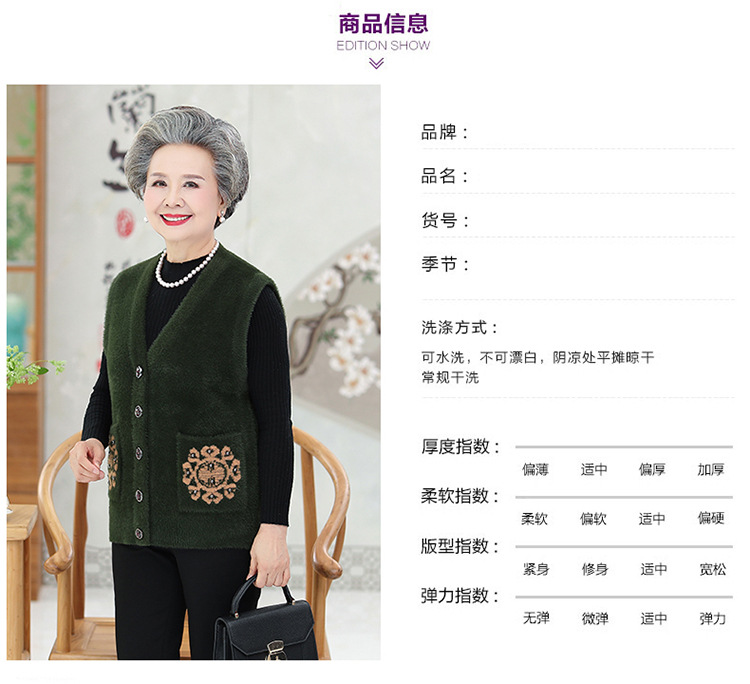This screenshot has width=750, height=684.
Task: Click the 货号 field line
Action: 578,221
